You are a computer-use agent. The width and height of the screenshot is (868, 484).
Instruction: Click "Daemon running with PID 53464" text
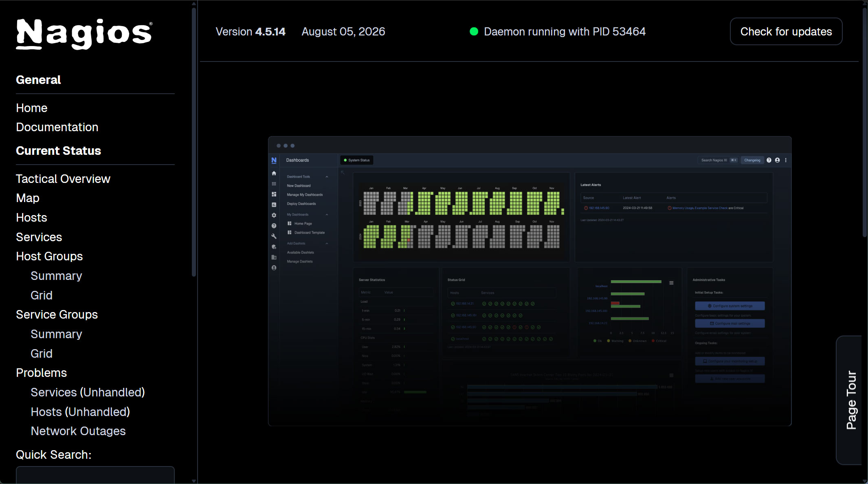pos(565,31)
